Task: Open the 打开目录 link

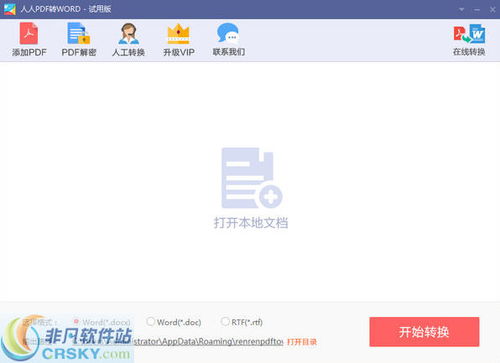Action: [x=302, y=342]
